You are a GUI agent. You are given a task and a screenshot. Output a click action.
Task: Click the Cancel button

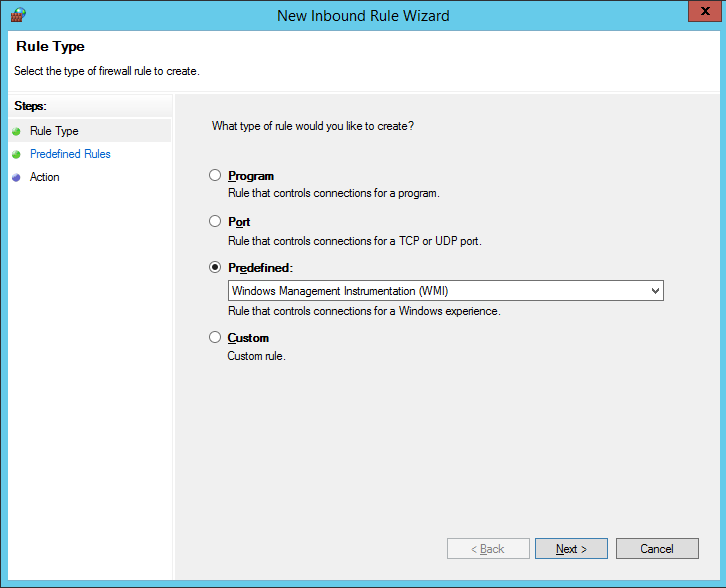657,549
